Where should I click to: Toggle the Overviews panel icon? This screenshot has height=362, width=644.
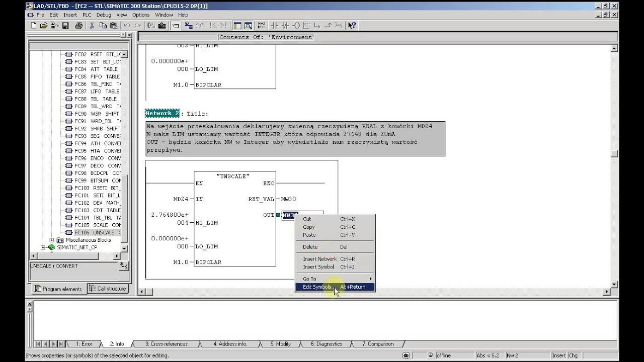tap(237, 26)
